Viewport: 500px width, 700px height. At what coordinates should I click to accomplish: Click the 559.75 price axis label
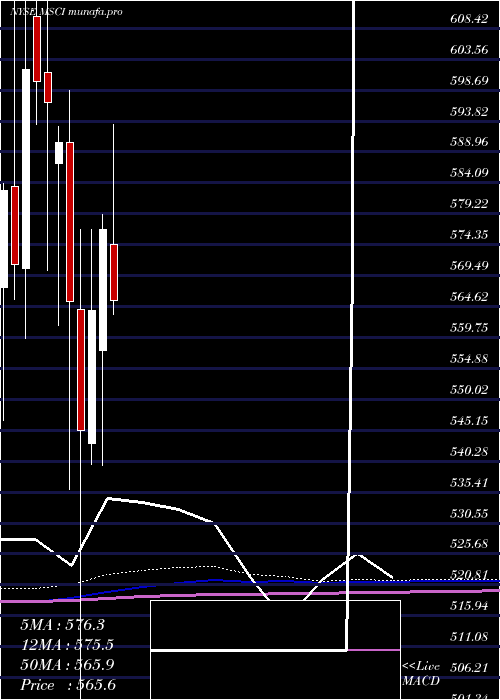coord(469,328)
